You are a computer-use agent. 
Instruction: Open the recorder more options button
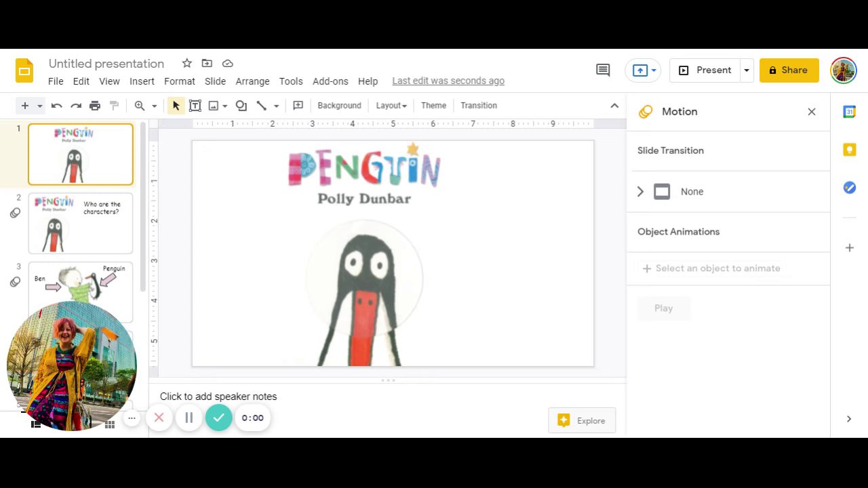(132, 418)
